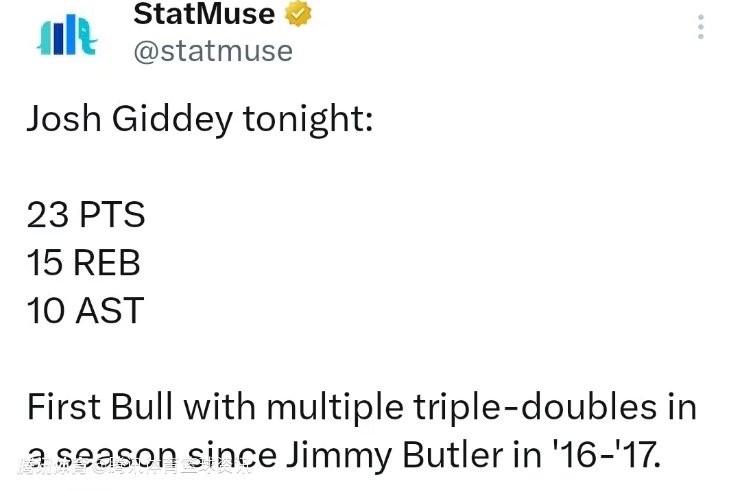The width and height of the screenshot is (732, 490).
Task: Click the word "season" in last line
Action: point(110,456)
